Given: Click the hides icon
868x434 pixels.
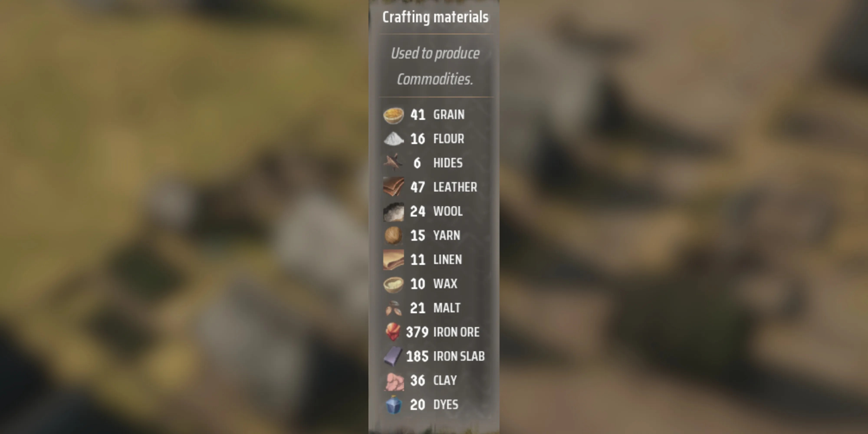Looking at the screenshot, I should (x=393, y=162).
